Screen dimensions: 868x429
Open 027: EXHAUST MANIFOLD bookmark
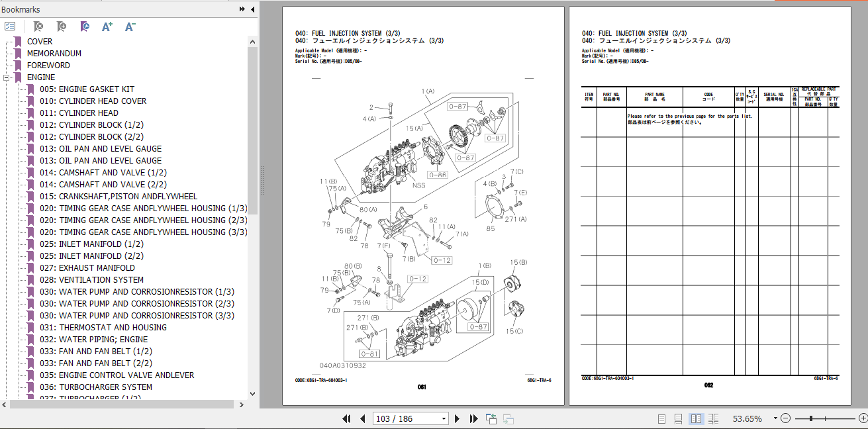click(x=87, y=268)
